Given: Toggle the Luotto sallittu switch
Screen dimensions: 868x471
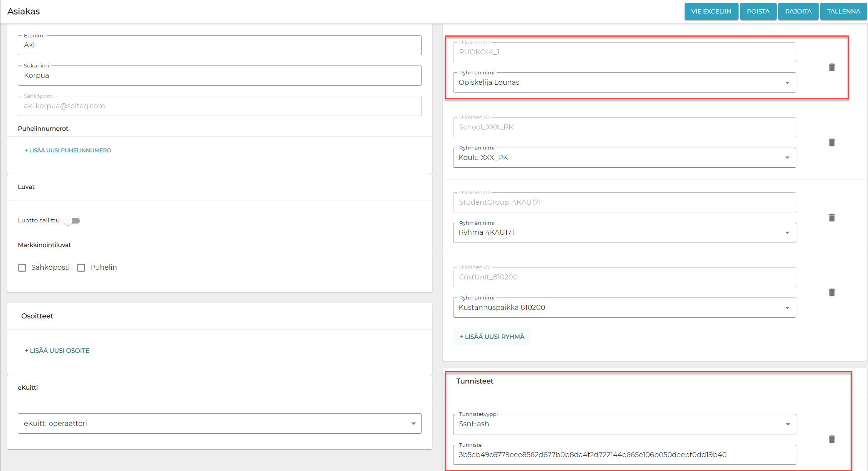Looking at the screenshot, I should coord(72,221).
